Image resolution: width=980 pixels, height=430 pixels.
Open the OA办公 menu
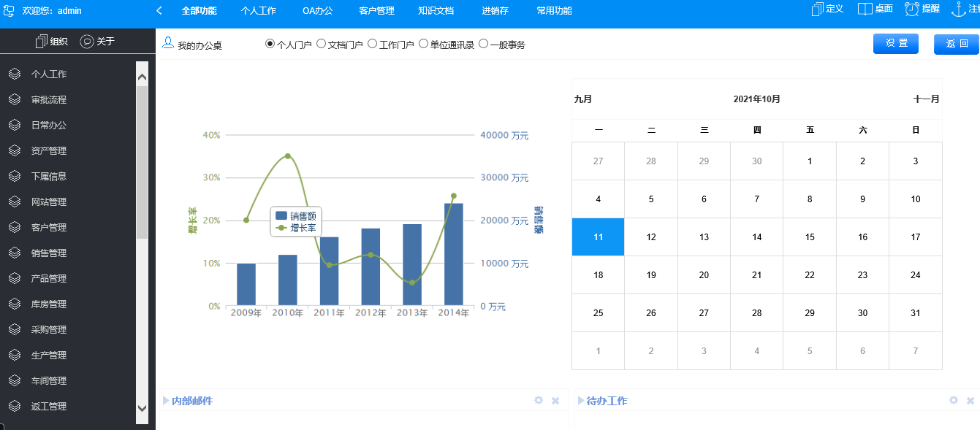tap(317, 11)
